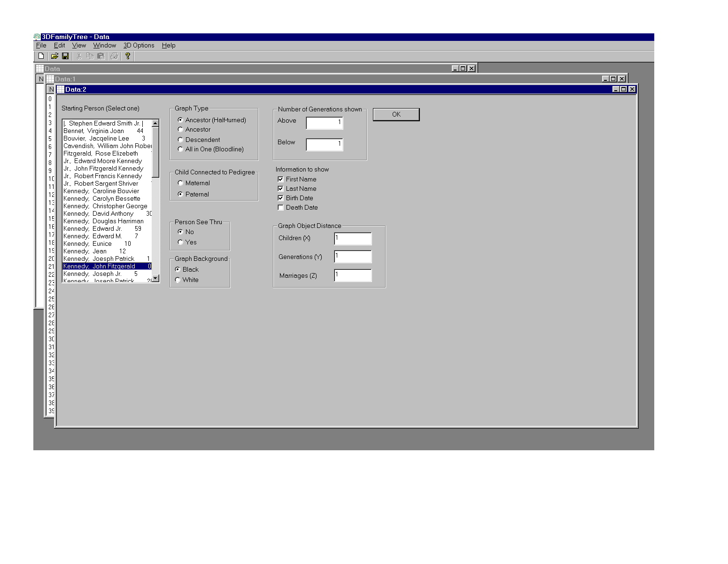Screen dimensions: 728x564
Task: Select Fitzgerald, Rose Elizebeth entry
Action: pyautogui.click(x=107, y=153)
